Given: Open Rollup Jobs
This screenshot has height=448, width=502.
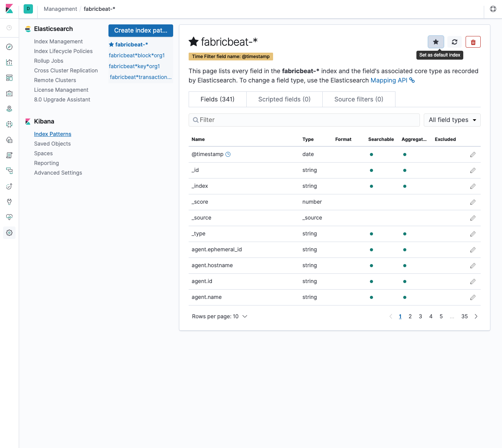Looking at the screenshot, I should [49, 61].
